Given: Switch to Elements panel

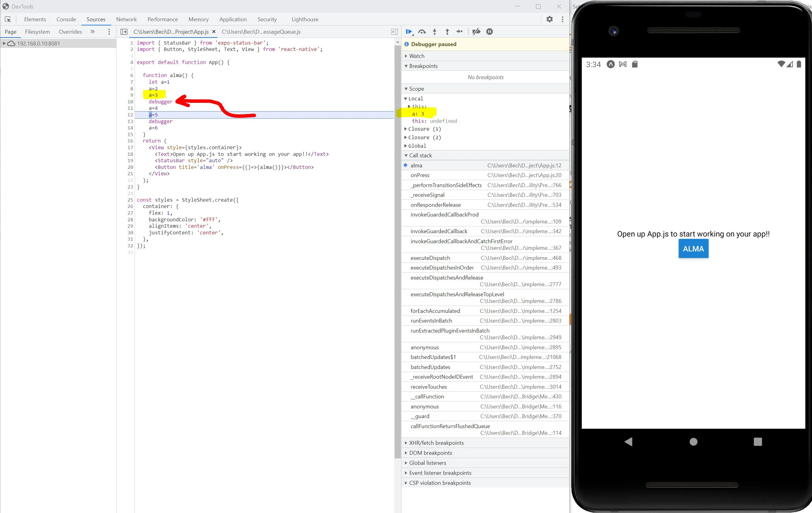Looking at the screenshot, I should click(x=35, y=19).
